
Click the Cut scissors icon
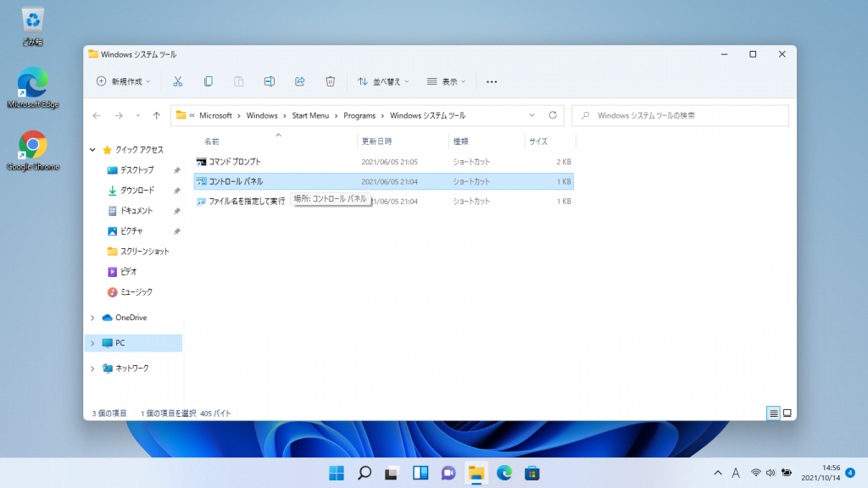pyautogui.click(x=178, y=82)
